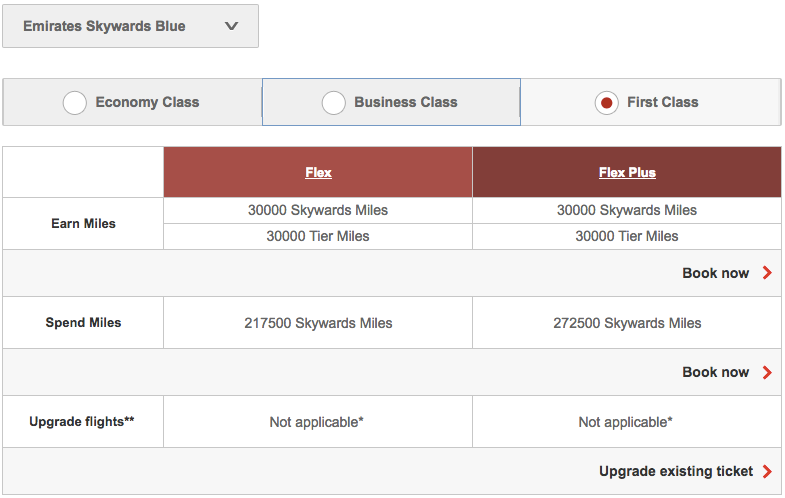785x498 pixels.
Task: Click Book now under Spend Miles
Action: coord(715,372)
